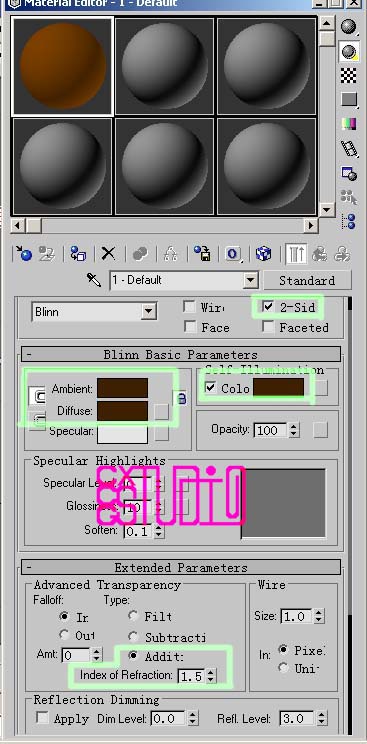
Task: Select the Units wire option
Action: click(283, 668)
